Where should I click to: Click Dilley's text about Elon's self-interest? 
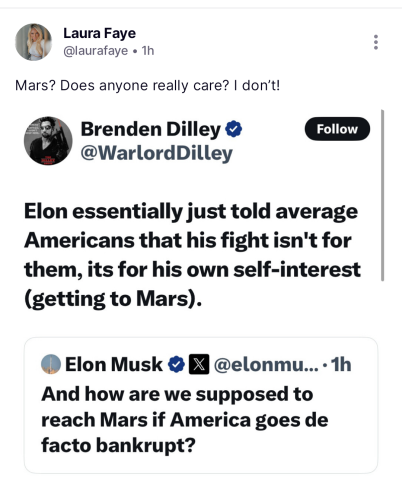192,255
